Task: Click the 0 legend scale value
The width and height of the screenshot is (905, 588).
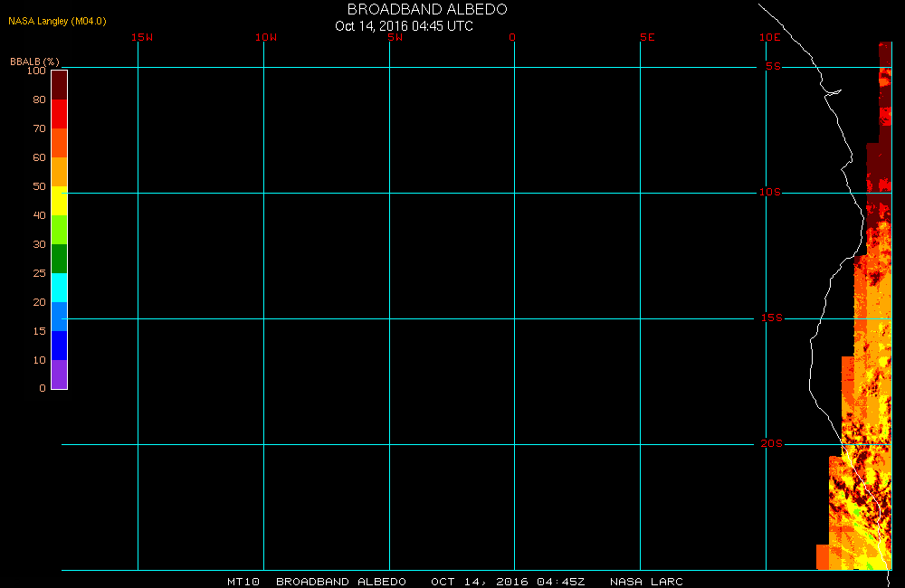Action: click(43, 388)
